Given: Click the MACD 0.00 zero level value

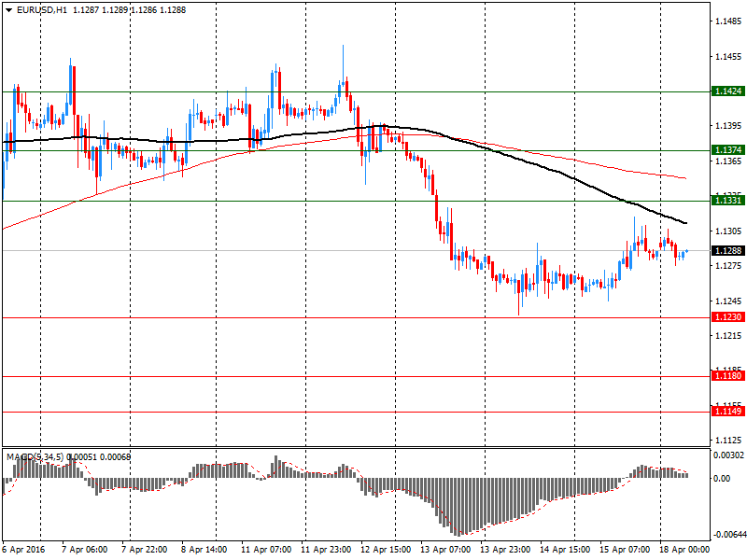Looking at the screenshot, I should pos(722,479).
